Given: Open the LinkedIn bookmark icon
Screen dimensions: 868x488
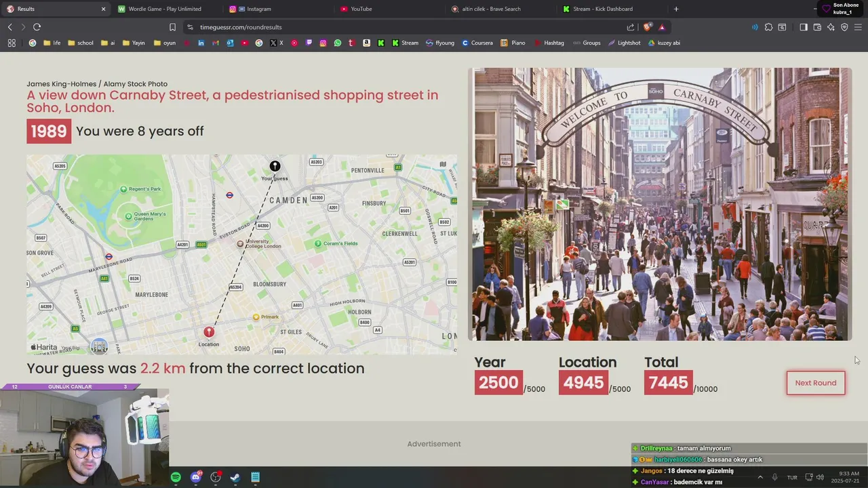Looking at the screenshot, I should click(x=201, y=43).
